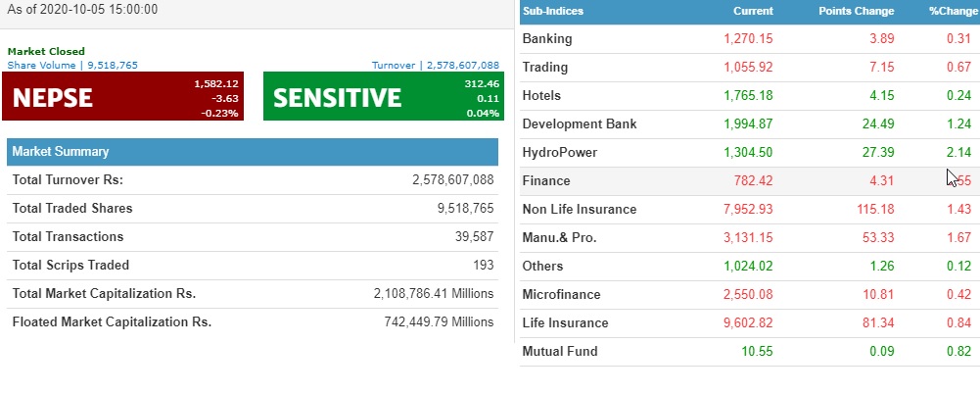Click HydroPower percent change 2.14
Viewport: 980px width, 394px height.
pyautogui.click(x=958, y=153)
